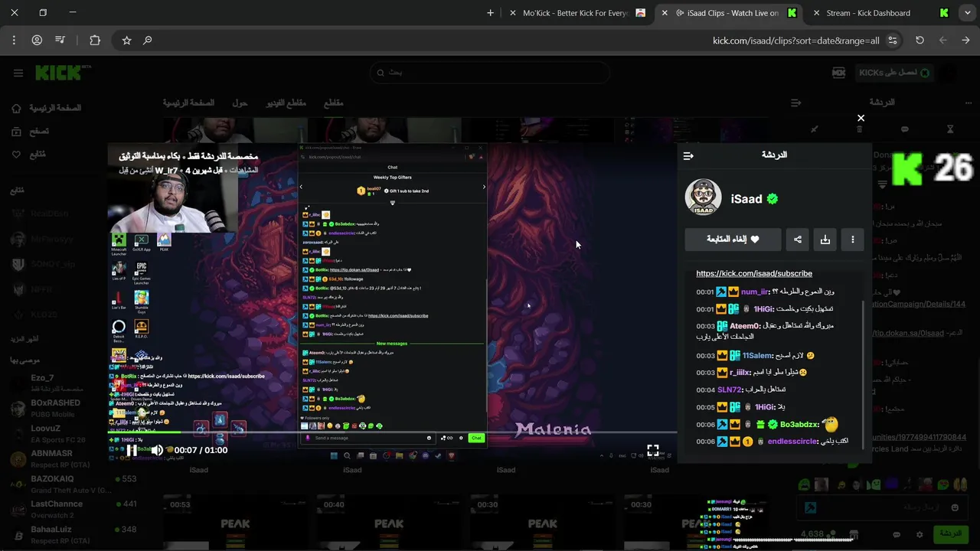Open site information icon in address bar
The height and width of the screenshot is (551, 980).
click(893, 41)
